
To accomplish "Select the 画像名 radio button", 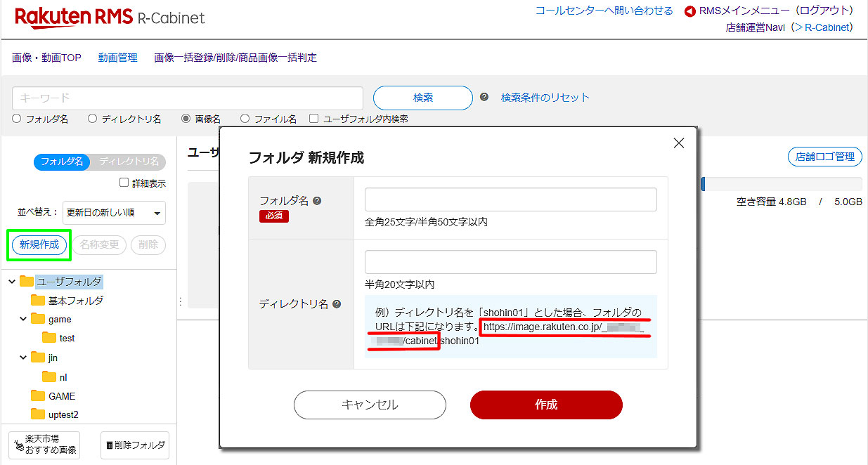I will coord(186,119).
